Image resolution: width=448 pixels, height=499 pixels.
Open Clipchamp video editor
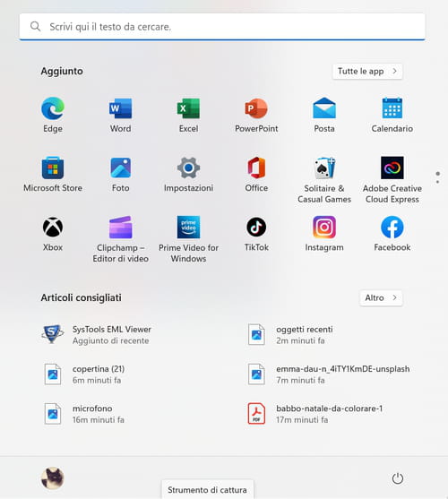point(121,239)
